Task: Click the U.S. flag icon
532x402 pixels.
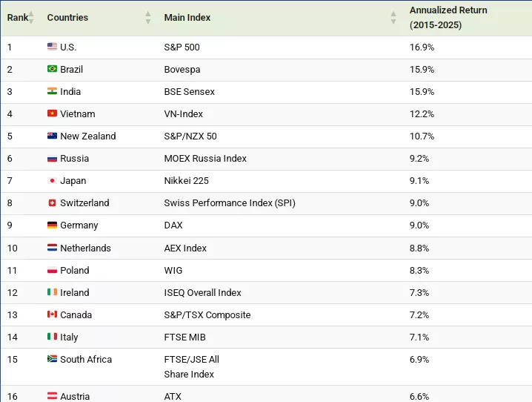Action: [52, 47]
